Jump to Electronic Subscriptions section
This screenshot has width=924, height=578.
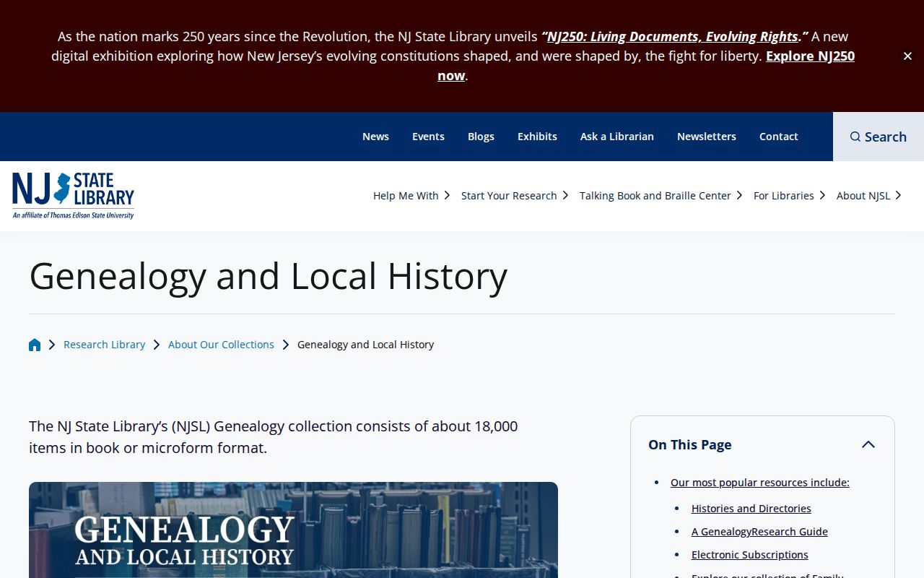[x=749, y=555]
